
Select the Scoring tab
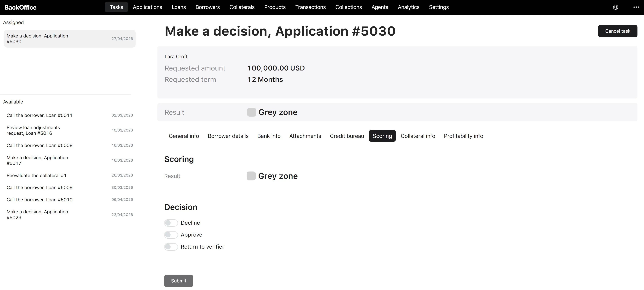382,136
